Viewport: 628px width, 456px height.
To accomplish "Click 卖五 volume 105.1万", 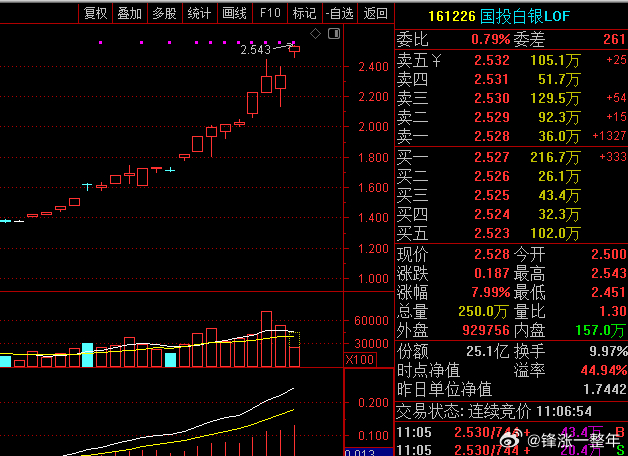I will (x=555, y=60).
